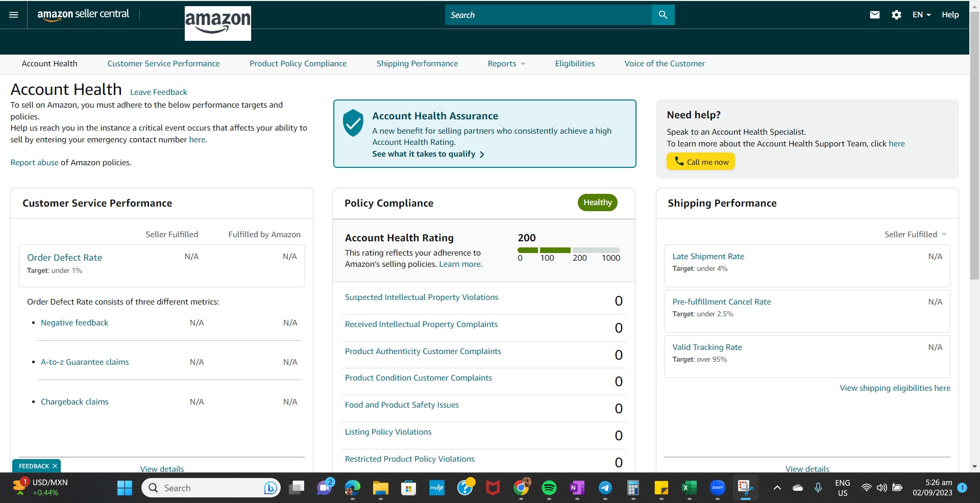This screenshot has height=503, width=980.
Task: Open the Seller Fulfilled shipping dropdown
Action: [916, 235]
